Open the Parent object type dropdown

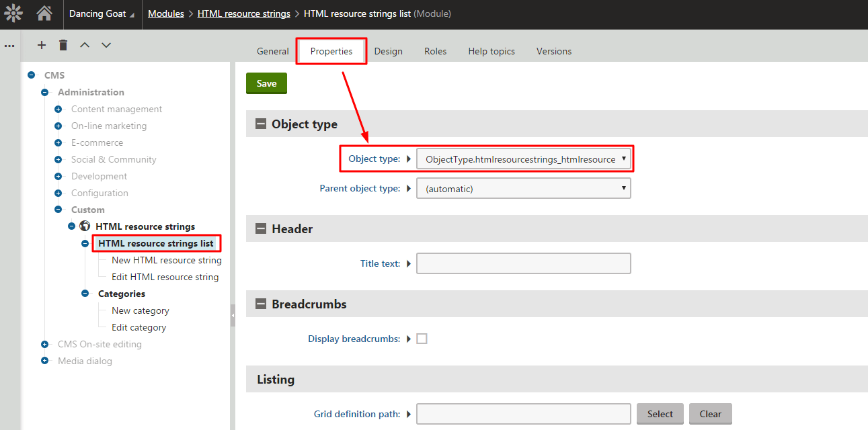(523, 188)
